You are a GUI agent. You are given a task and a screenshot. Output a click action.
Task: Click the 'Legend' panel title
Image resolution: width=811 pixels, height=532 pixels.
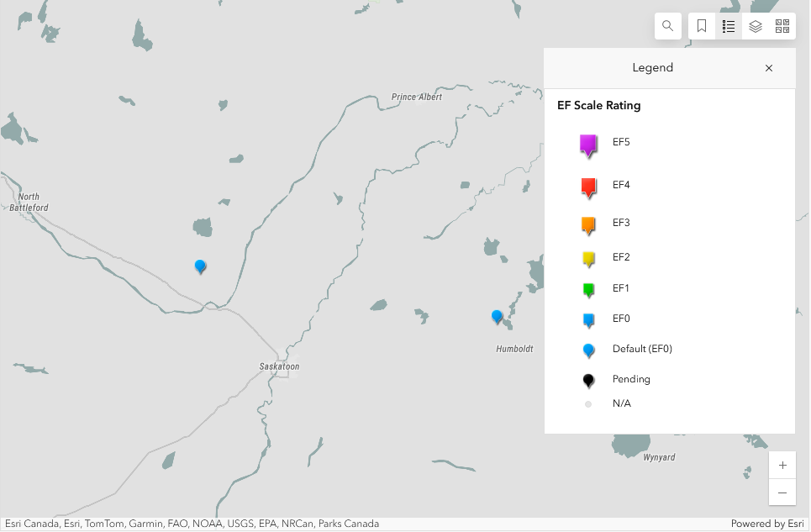pyautogui.click(x=653, y=68)
